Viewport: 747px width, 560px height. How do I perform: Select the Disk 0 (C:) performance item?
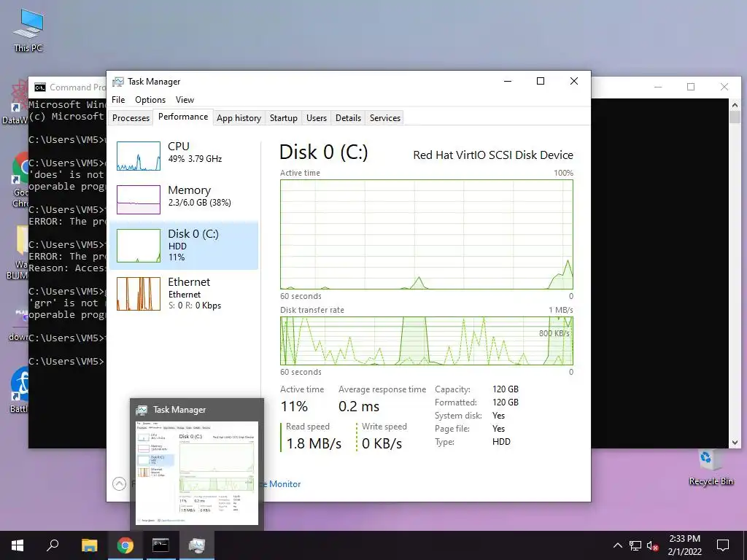[x=184, y=245]
